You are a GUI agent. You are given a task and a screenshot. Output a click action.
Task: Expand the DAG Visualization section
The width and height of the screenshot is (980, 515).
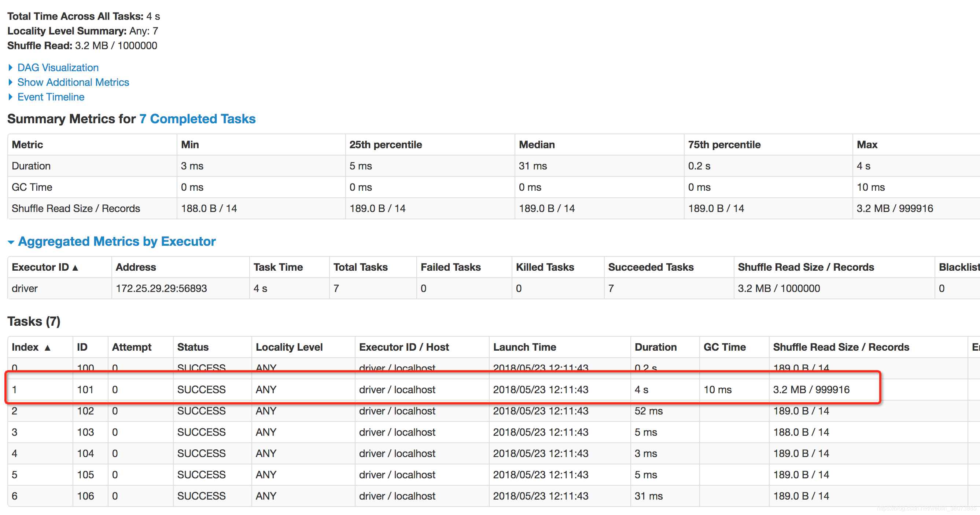[x=58, y=67]
